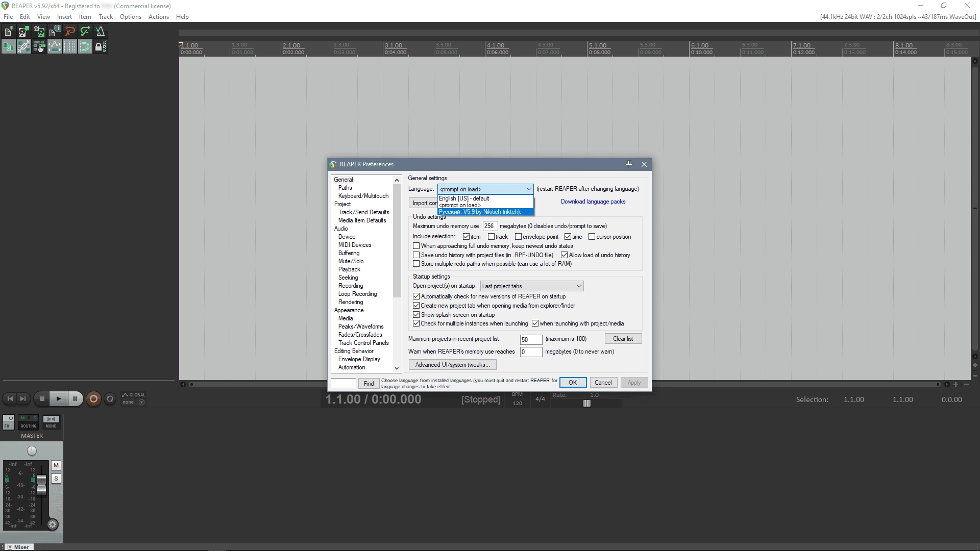Screen dimensions: 980x551
Task: Open master track FX button
Action: click(x=9, y=422)
